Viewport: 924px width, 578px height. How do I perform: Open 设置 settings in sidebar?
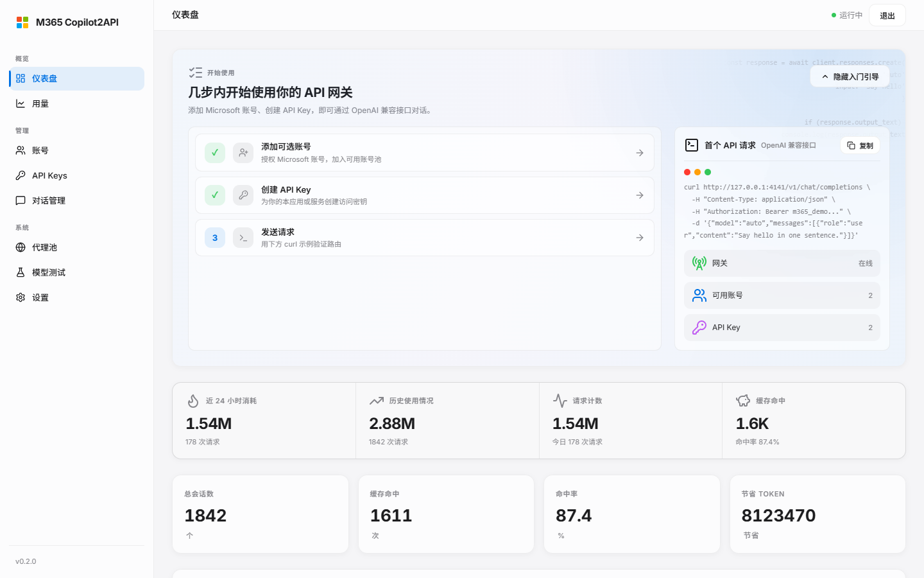[77, 297]
